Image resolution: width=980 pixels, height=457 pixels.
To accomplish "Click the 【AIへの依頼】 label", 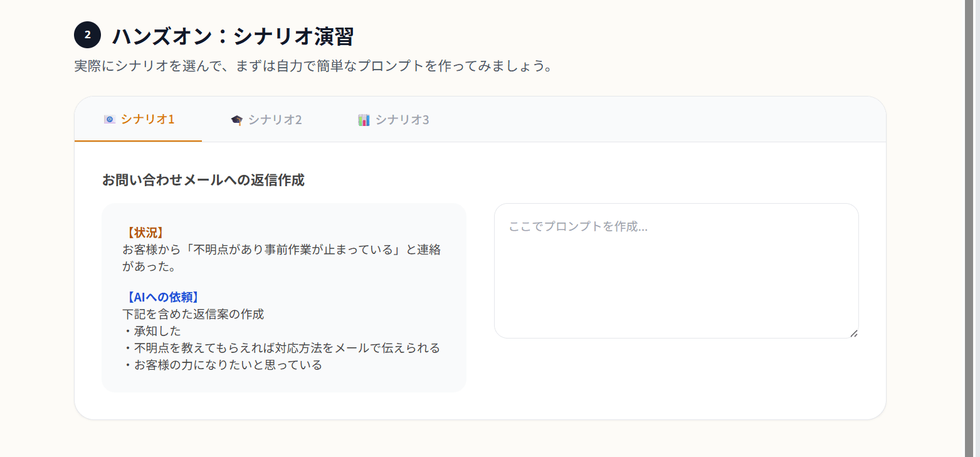I will coord(162,297).
